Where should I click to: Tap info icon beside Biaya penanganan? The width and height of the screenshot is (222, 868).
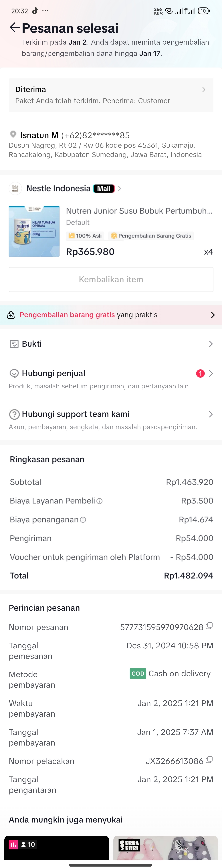83,520
